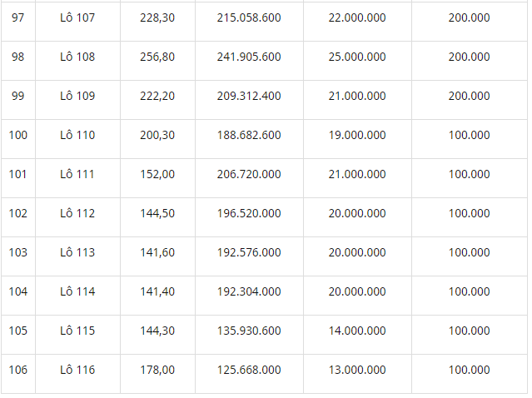The height and width of the screenshot is (398, 532).
Task: Select the area value 144,50
Action: pyautogui.click(x=157, y=213)
